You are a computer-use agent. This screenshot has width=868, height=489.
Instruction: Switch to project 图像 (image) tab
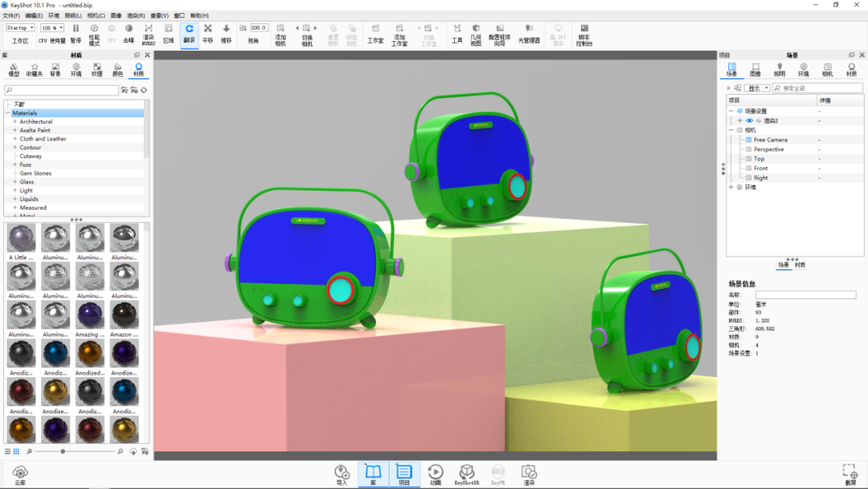pyautogui.click(x=755, y=70)
